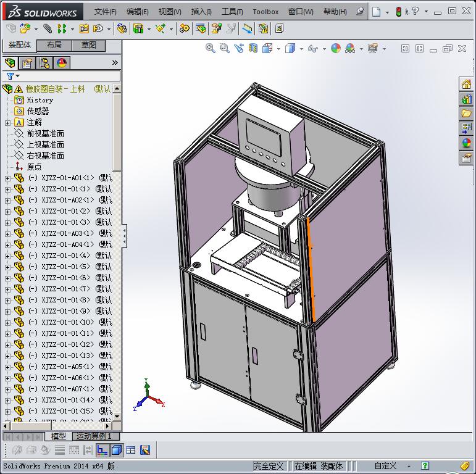
Task: Open SolidWorks Resources home icon
Action: 466,84
